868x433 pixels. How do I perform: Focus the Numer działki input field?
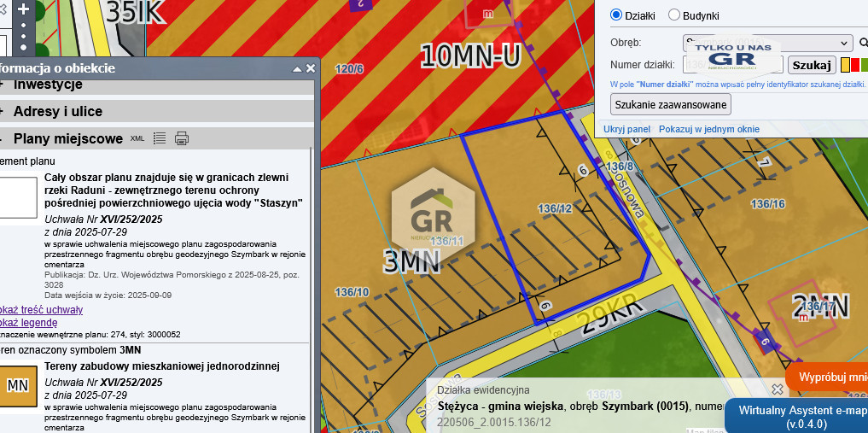pyautogui.click(x=733, y=65)
